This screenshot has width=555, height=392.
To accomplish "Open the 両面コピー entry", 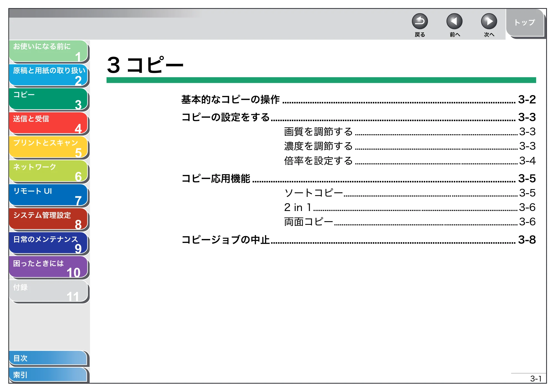I will [x=410, y=222].
